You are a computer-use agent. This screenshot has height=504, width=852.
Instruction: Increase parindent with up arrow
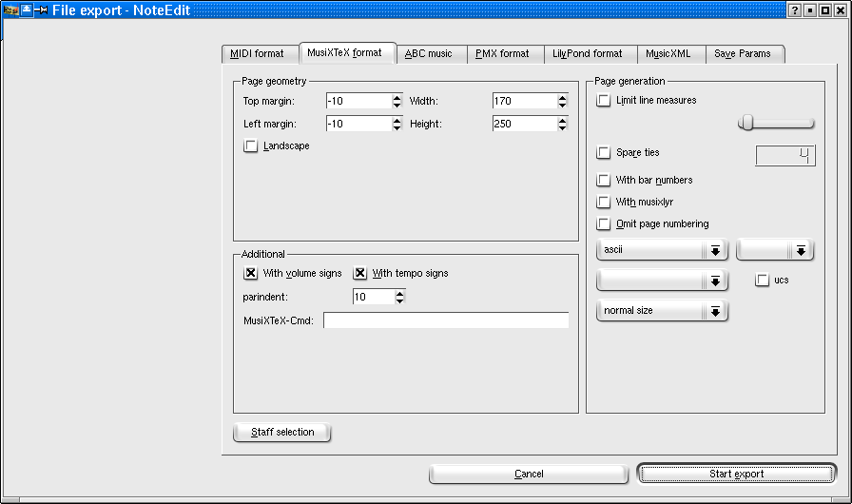point(400,294)
